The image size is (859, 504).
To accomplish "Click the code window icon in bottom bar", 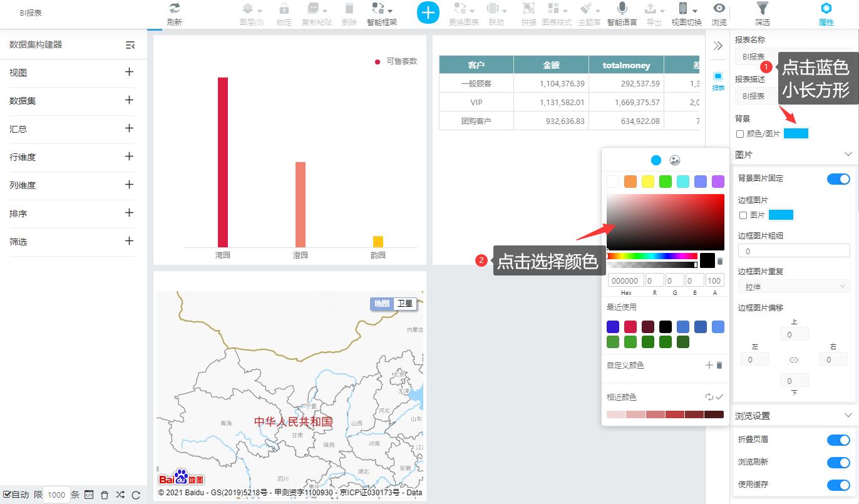I will click(89, 495).
